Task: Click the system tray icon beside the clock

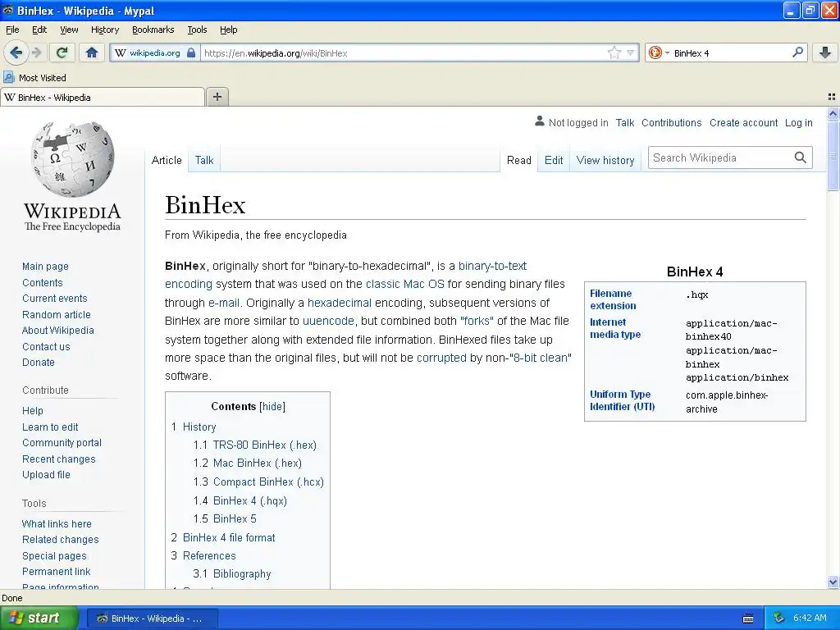Action: point(779,619)
